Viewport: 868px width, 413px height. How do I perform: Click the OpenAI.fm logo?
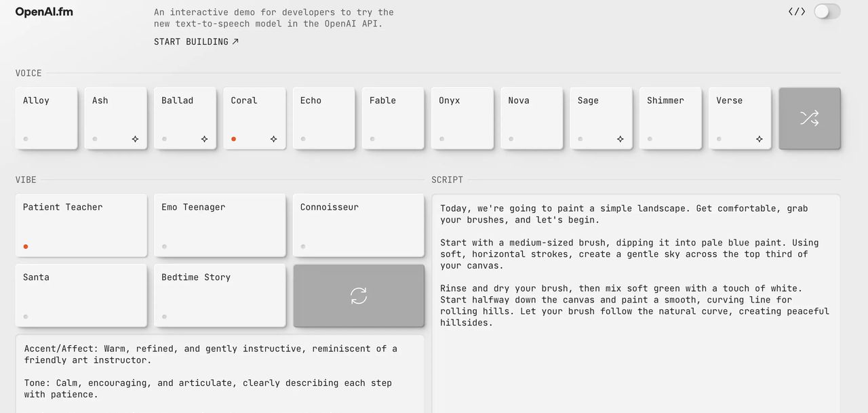coord(44,12)
